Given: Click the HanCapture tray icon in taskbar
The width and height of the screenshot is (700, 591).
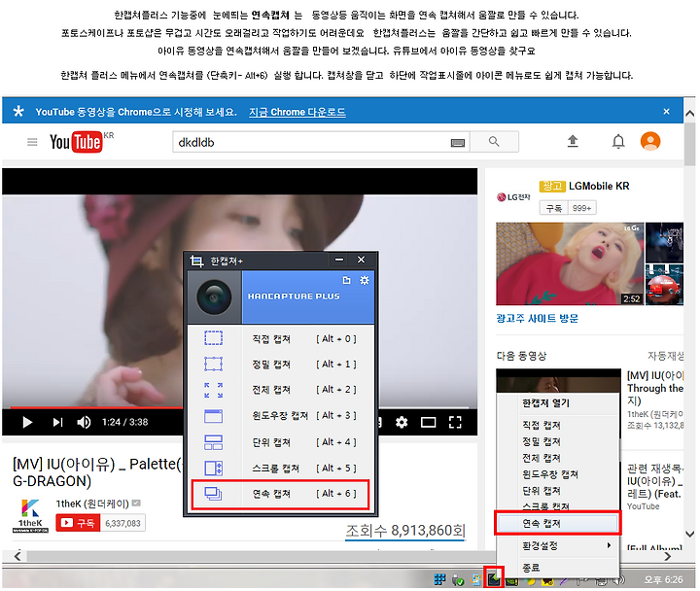Looking at the screenshot, I should click(x=494, y=579).
